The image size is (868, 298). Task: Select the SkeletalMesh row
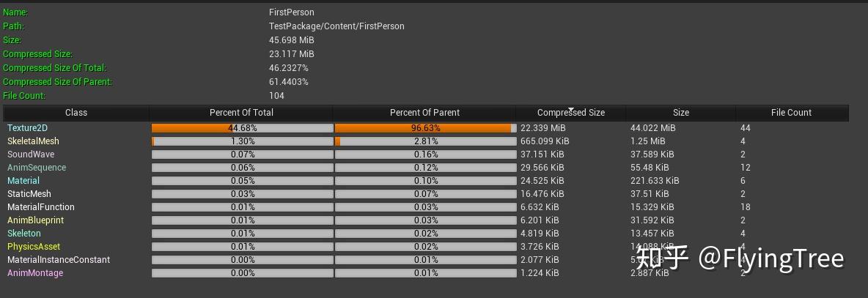point(33,141)
